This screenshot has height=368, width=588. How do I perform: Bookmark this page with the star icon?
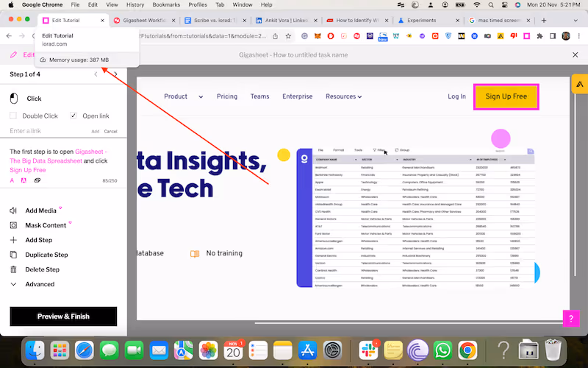[288, 36]
